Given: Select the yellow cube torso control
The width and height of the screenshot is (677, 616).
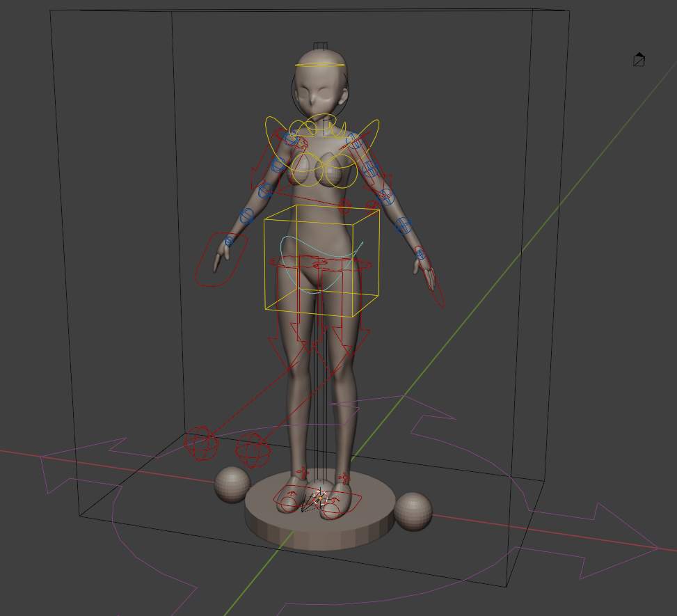Looking at the screenshot, I should tap(322, 261).
